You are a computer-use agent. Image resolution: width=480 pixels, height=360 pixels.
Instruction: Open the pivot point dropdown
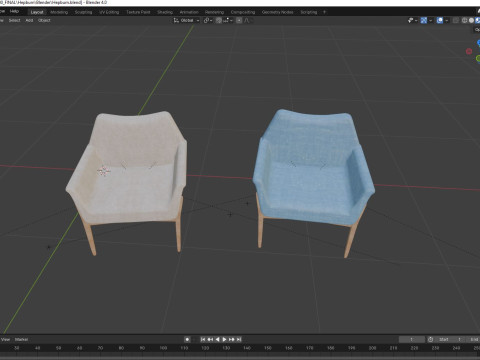pos(208,20)
